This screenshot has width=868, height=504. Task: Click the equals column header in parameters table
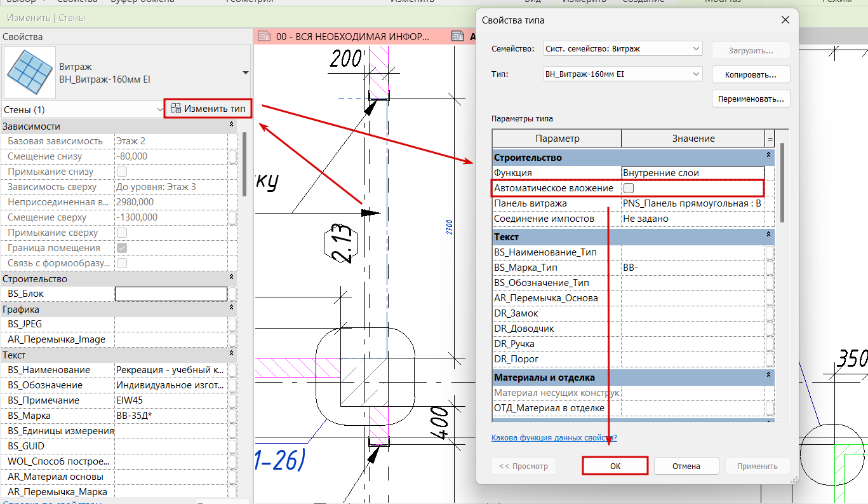click(770, 139)
